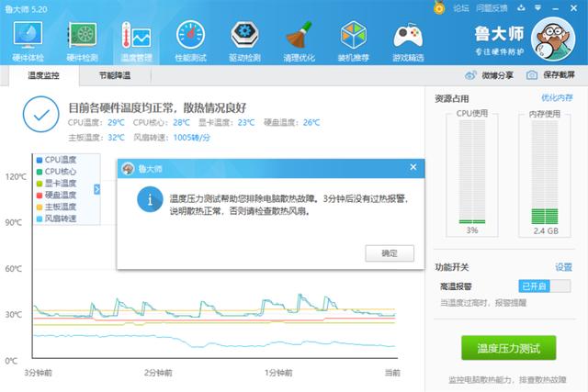Start the 温度压力测试 green button
The width and height of the screenshot is (588, 392).
click(x=508, y=348)
